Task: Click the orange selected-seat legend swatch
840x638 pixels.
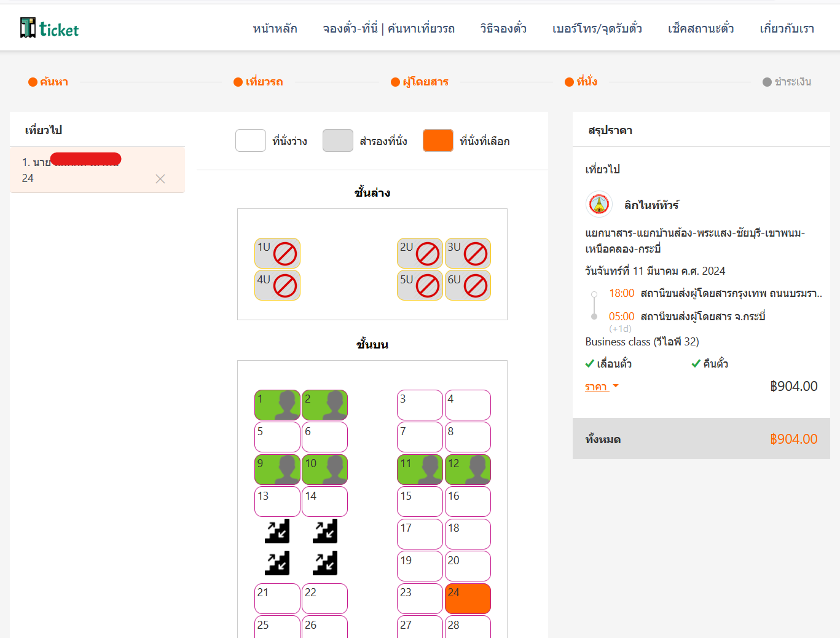Action: click(438, 141)
